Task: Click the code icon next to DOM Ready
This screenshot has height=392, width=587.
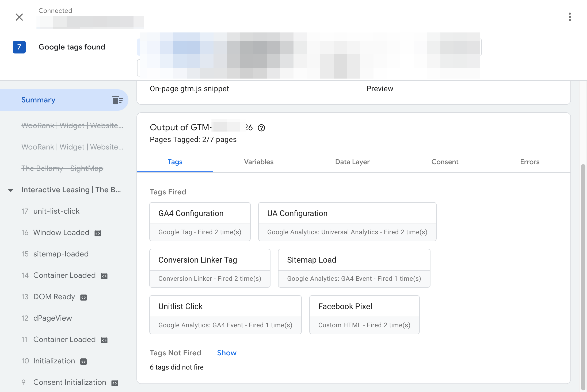Action: click(x=84, y=297)
